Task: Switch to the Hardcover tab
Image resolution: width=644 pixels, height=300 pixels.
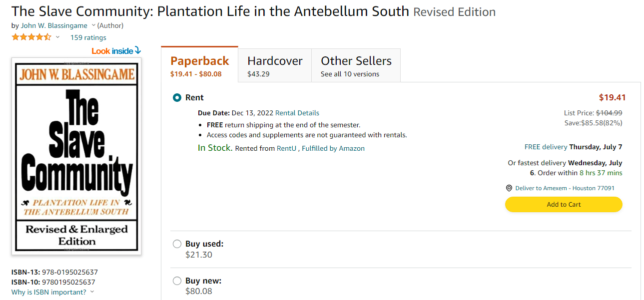Action: (x=275, y=65)
